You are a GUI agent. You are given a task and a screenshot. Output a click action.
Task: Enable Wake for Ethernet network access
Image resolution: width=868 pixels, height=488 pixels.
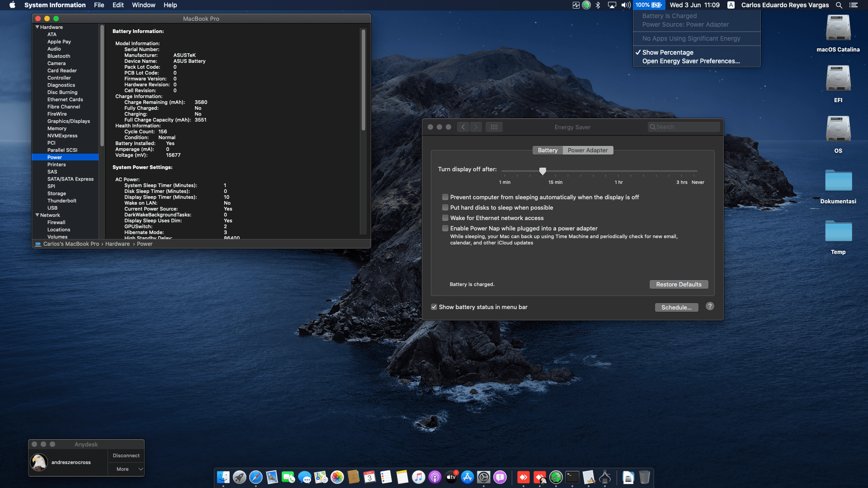445,218
